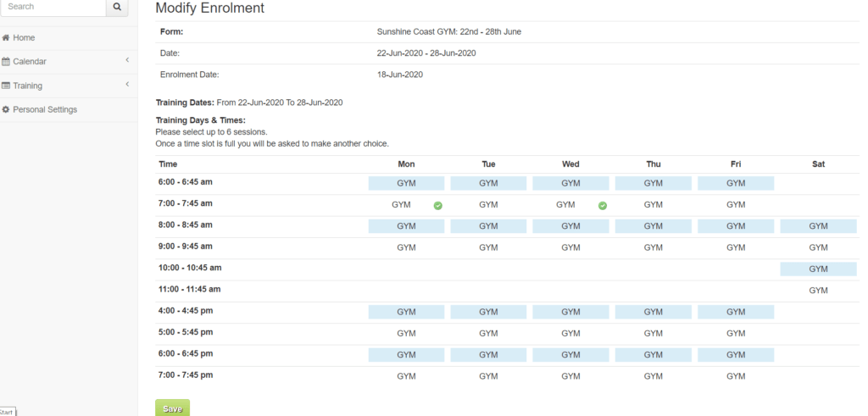Image resolution: width=868 pixels, height=416 pixels.
Task: Toggle Tuesday 6:00 - 6:45 am GYM session
Action: pos(488,183)
